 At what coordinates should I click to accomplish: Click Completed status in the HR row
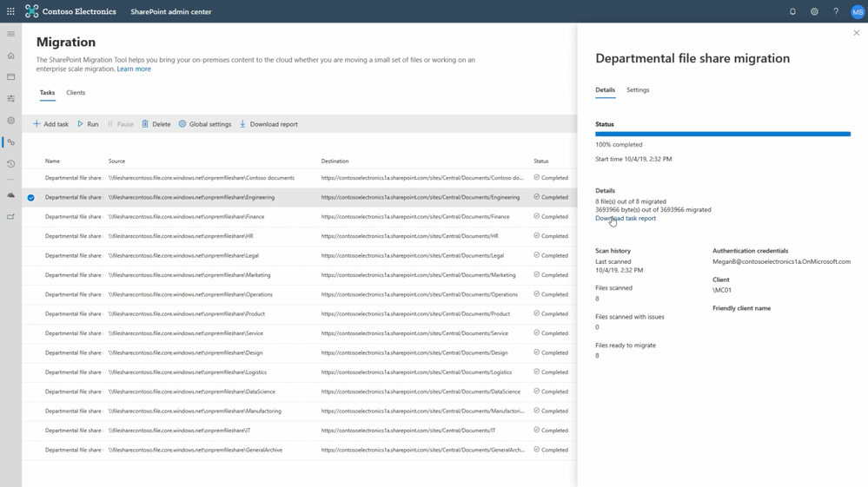click(551, 236)
